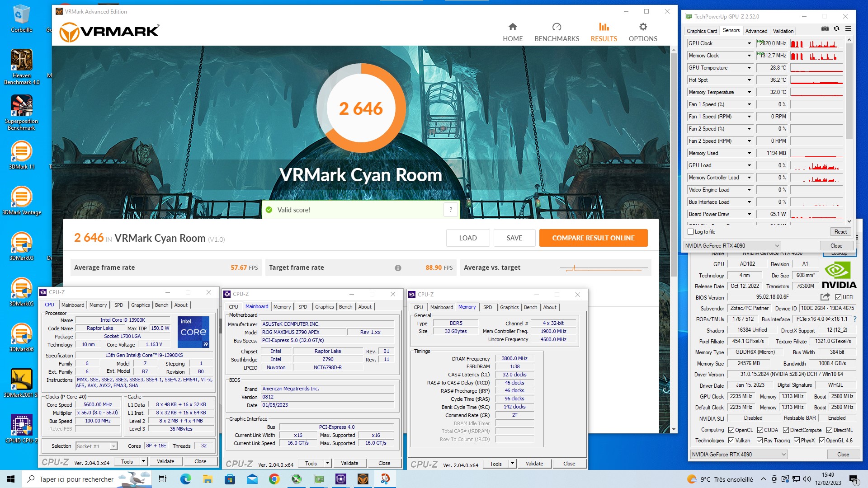
Task: Click Reset button in GPU-Z Sensors
Action: [x=840, y=232]
